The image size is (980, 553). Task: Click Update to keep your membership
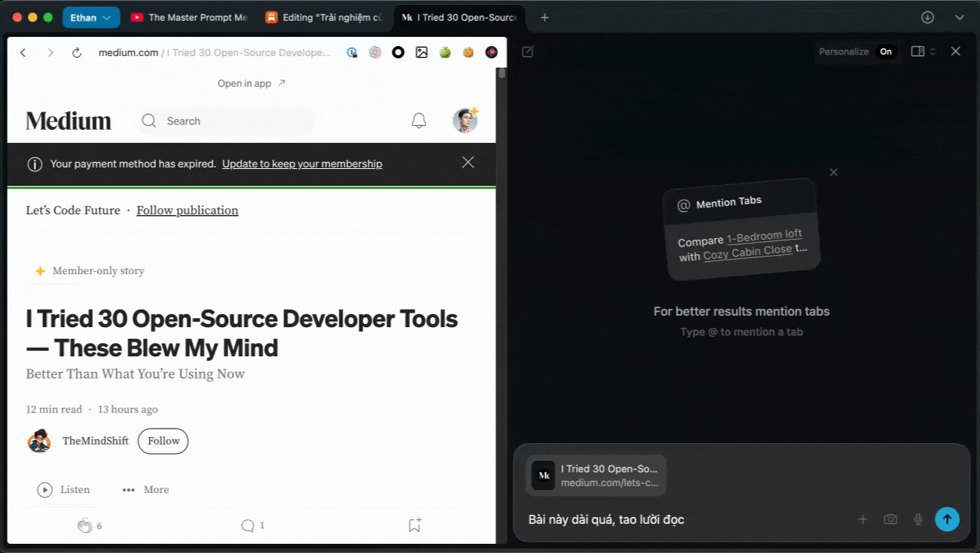302,164
